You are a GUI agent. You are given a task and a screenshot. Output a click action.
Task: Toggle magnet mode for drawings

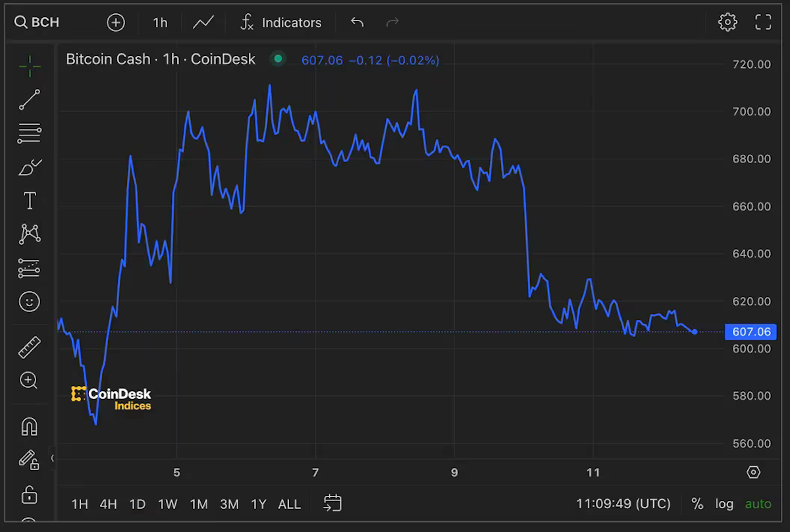(x=30, y=427)
